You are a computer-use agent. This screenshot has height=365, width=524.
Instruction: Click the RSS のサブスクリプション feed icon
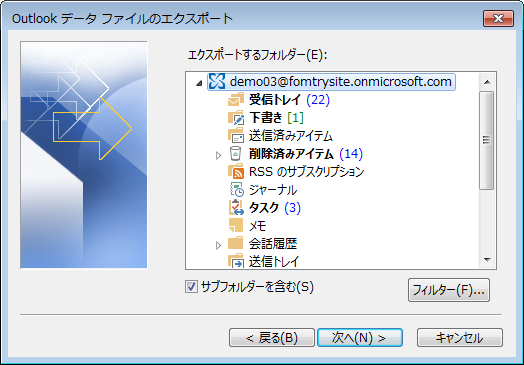pyautogui.click(x=236, y=171)
